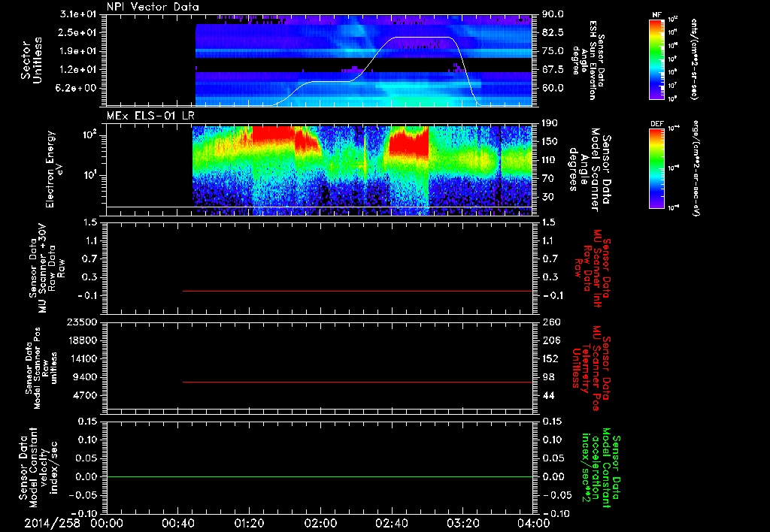Viewport: 770px width, 532px height.
Task: Click the "110" scanner angle tick value
Action: (x=550, y=160)
